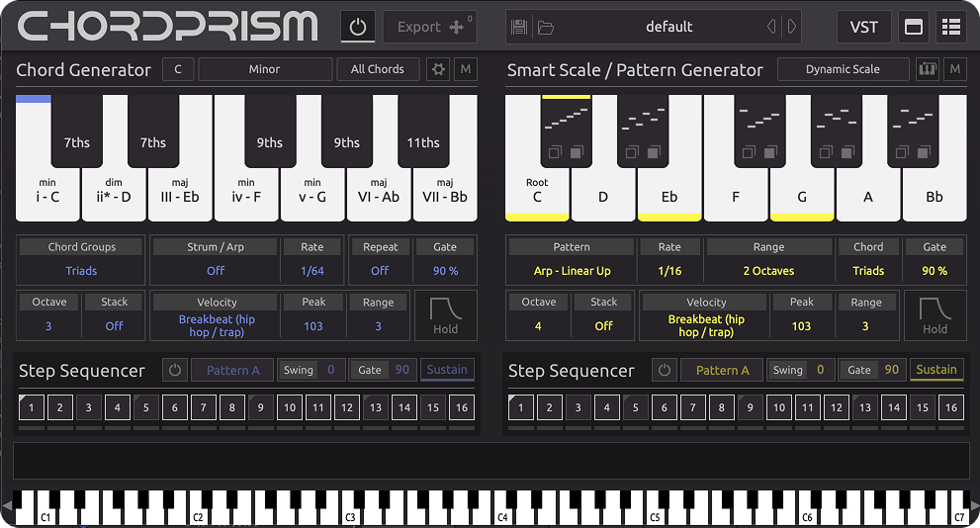Toggle Chord Generator Stack Off
The image size is (980, 528).
point(114,325)
